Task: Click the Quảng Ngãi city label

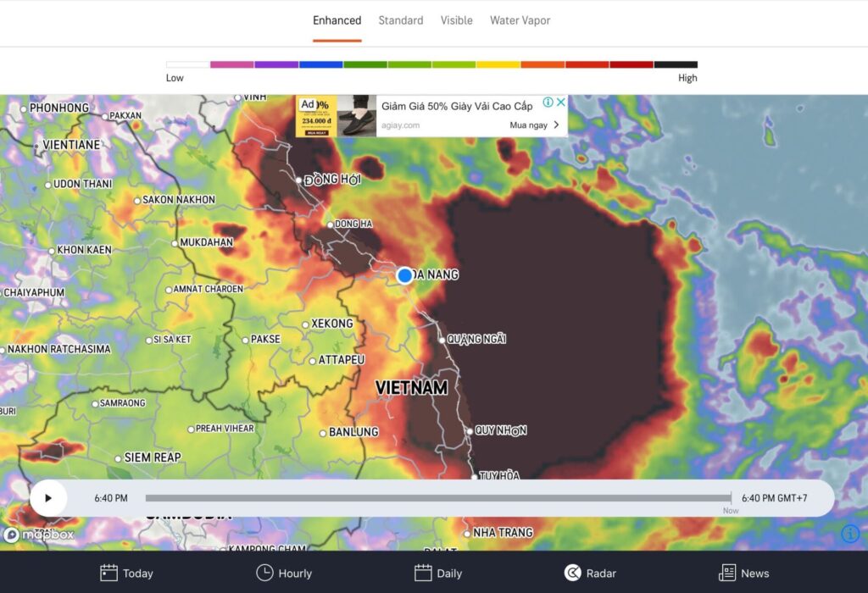Action: [476, 339]
